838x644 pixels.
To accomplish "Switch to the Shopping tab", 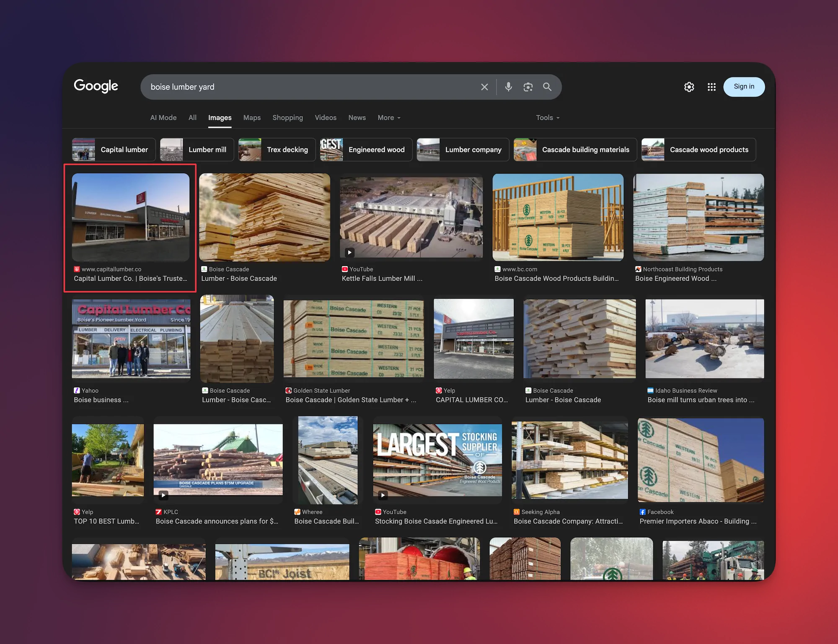I will (287, 118).
